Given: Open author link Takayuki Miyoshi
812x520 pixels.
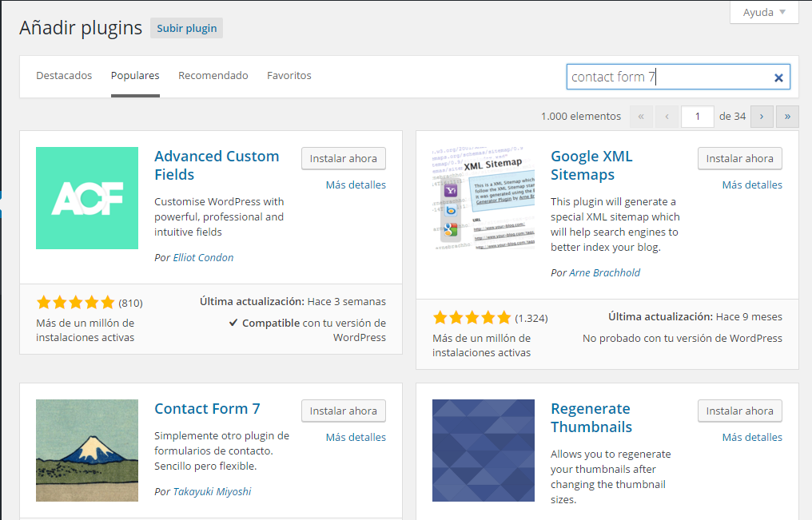Looking at the screenshot, I should [x=212, y=491].
